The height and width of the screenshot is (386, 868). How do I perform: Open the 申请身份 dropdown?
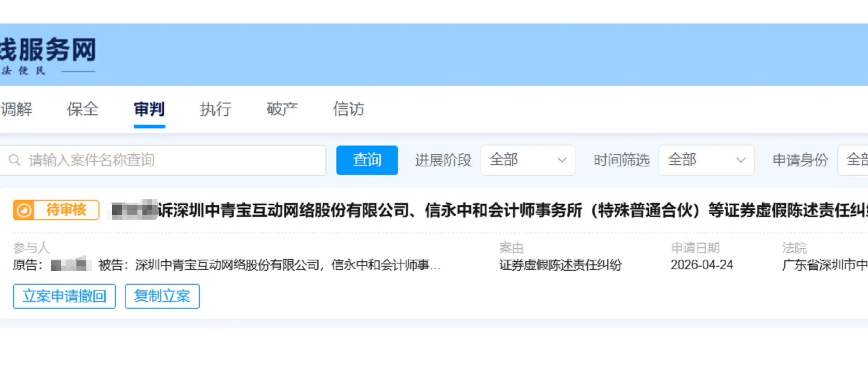pyautogui.click(x=853, y=160)
